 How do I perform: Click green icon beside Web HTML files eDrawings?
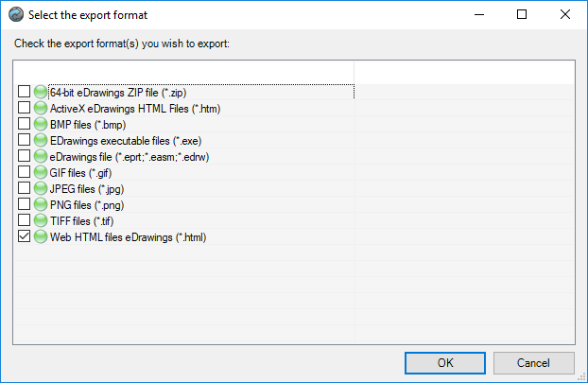coord(41,236)
